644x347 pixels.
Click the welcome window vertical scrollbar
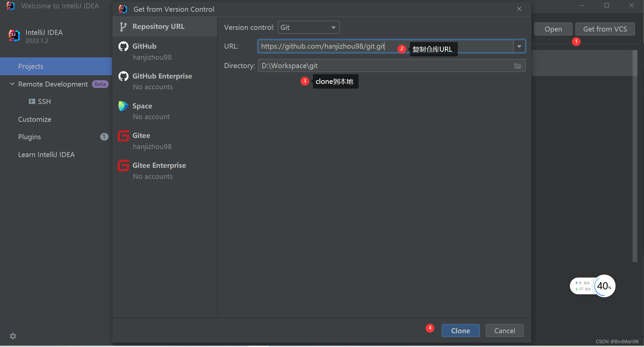(x=635, y=156)
